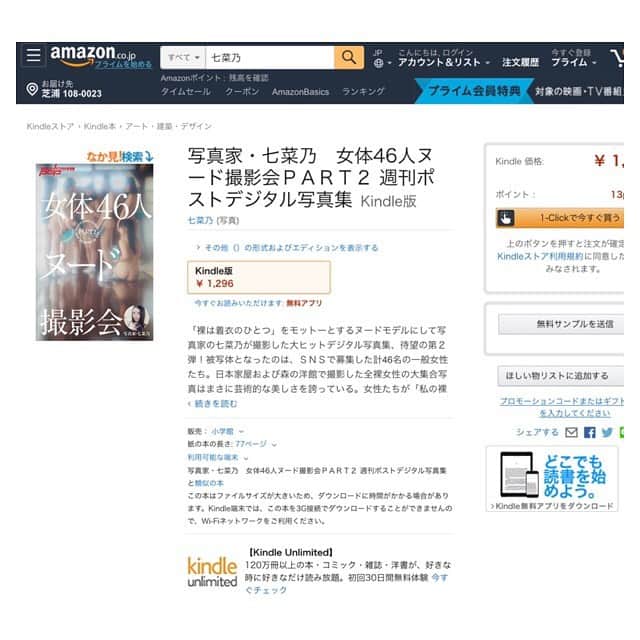This screenshot has height=640, width=640.
Task: Share via the email envelope icon
Action: coord(571,432)
